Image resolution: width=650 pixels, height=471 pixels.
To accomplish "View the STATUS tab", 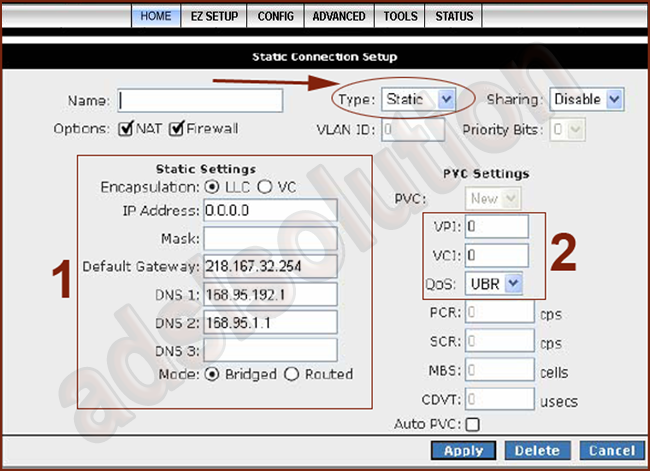I will pos(454,17).
